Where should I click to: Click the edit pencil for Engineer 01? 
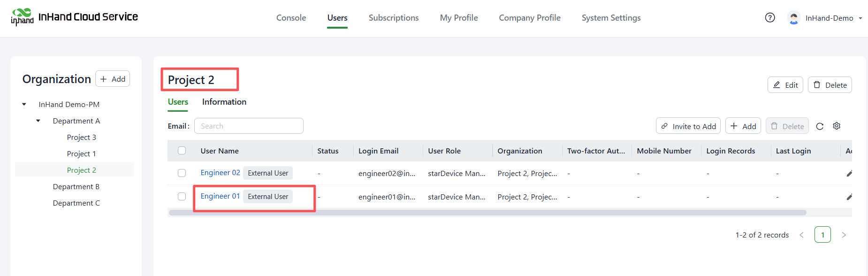click(x=849, y=197)
